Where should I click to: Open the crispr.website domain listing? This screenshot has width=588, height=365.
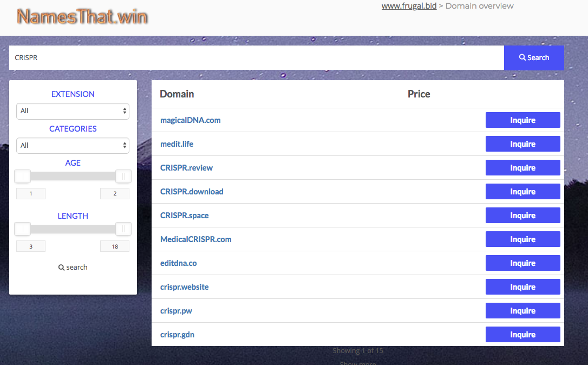pyautogui.click(x=184, y=286)
